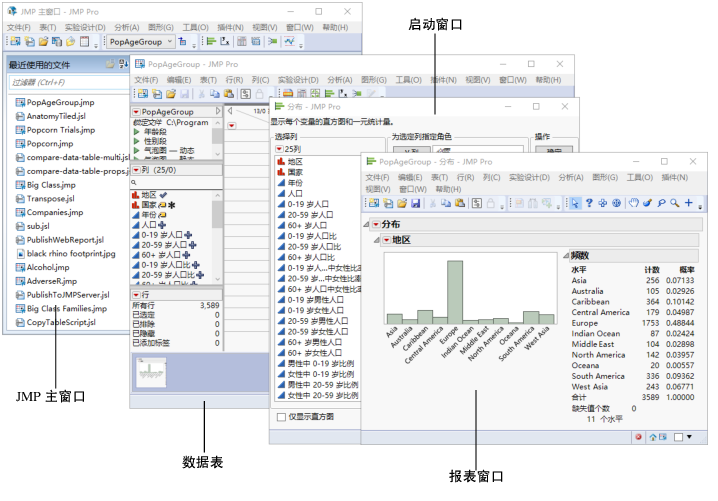Select the hand grabber tool in report window
718x501 pixels.
(x=633, y=203)
